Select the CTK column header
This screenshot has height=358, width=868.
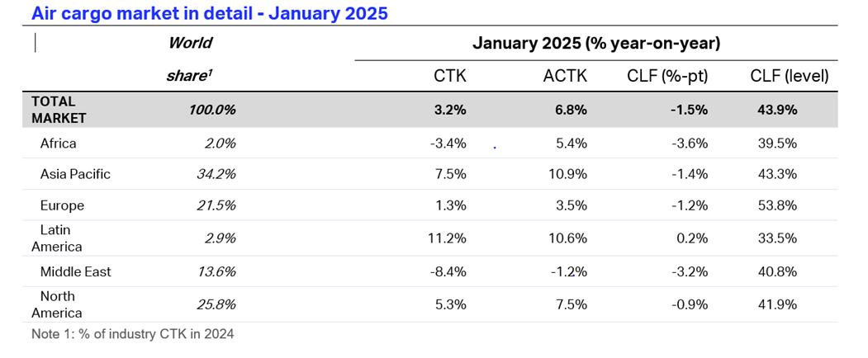(x=449, y=76)
